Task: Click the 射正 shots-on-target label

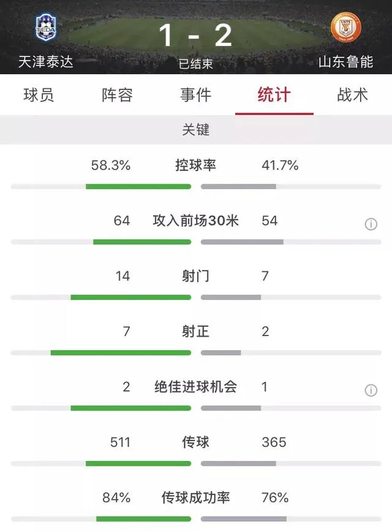Action: (x=196, y=332)
